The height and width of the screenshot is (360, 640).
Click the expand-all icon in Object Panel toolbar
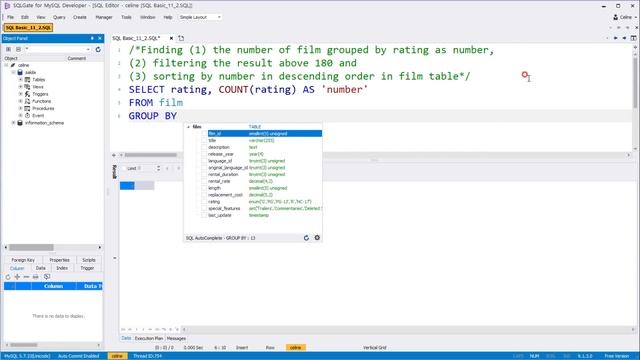(x=8, y=49)
